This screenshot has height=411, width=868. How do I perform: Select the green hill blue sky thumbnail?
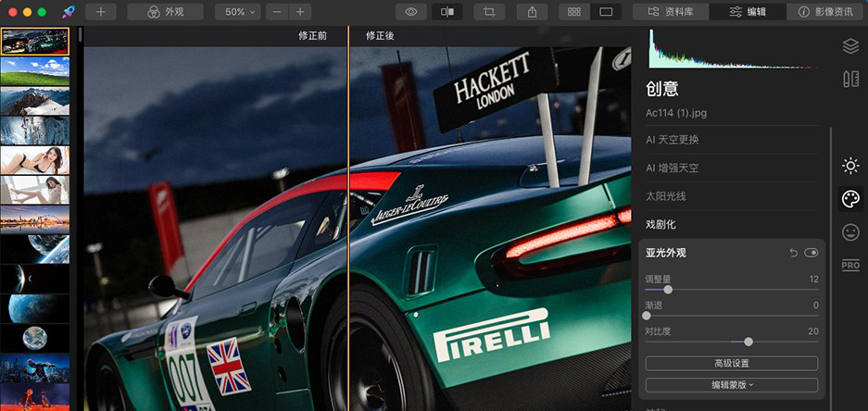pos(35,70)
